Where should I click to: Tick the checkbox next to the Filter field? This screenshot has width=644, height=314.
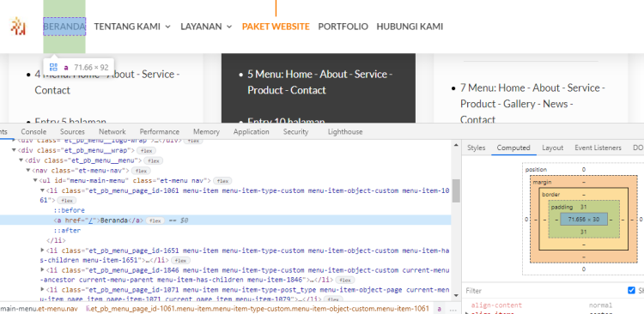coord(631,291)
